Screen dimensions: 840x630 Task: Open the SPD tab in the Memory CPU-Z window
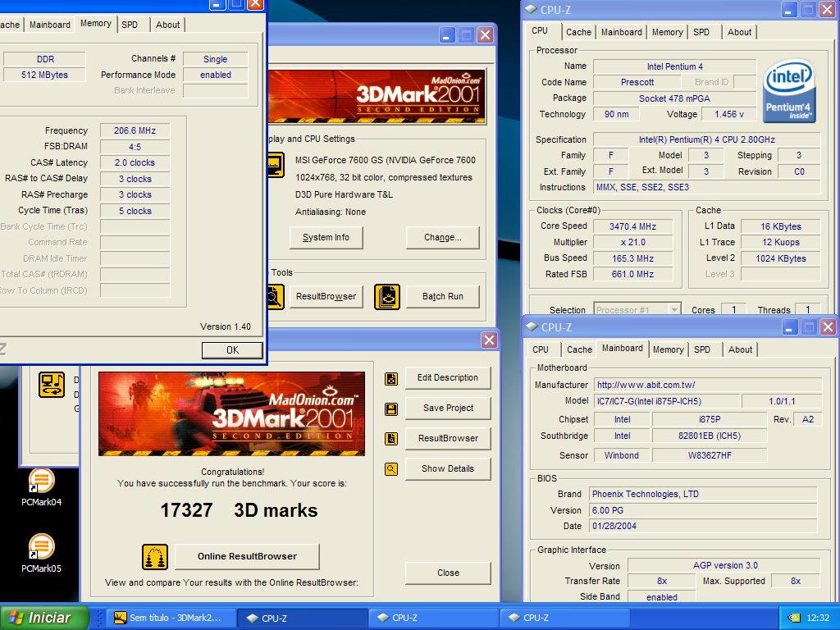[x=130, y=25]
